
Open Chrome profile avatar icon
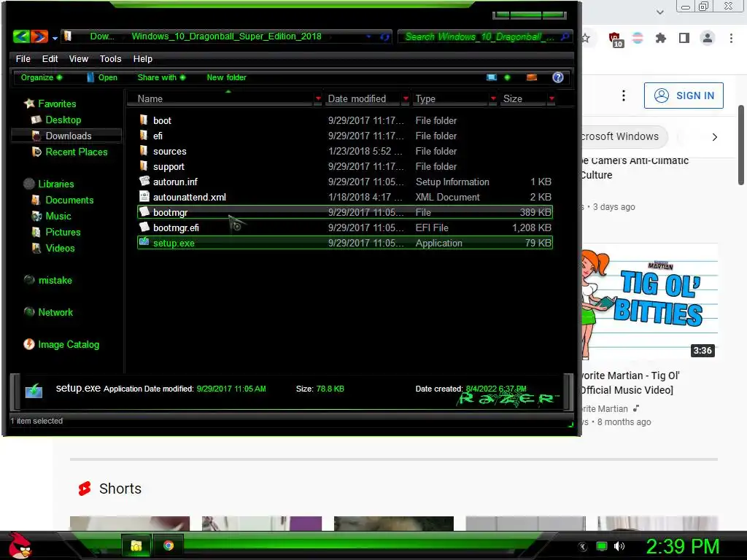(x=708, y=38)
